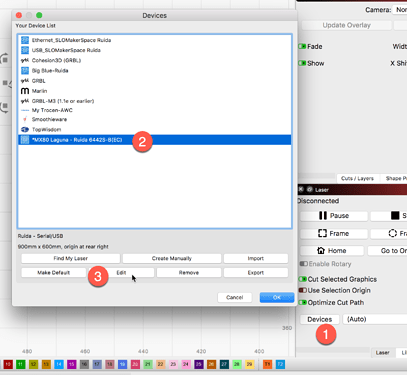
Task: Click the Home button in Laser panel
Action: coord(332,251)
